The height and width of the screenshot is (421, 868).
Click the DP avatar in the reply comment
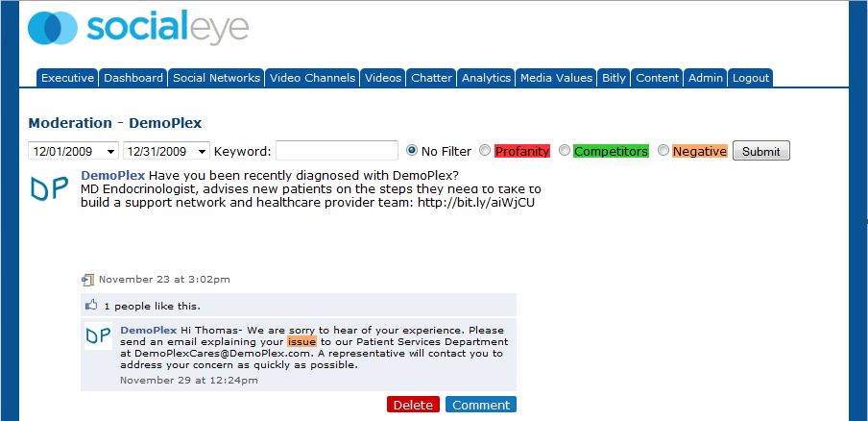click(x=99, y=335)
